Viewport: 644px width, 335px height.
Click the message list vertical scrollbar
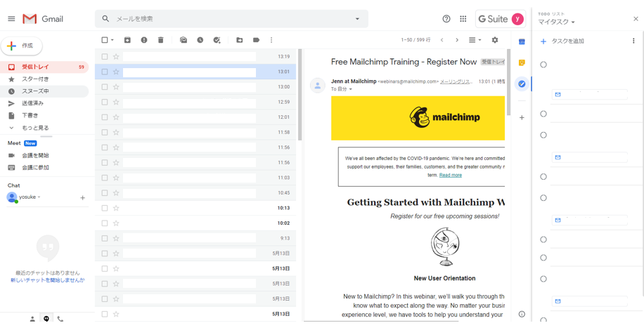[x=300, y=95]
